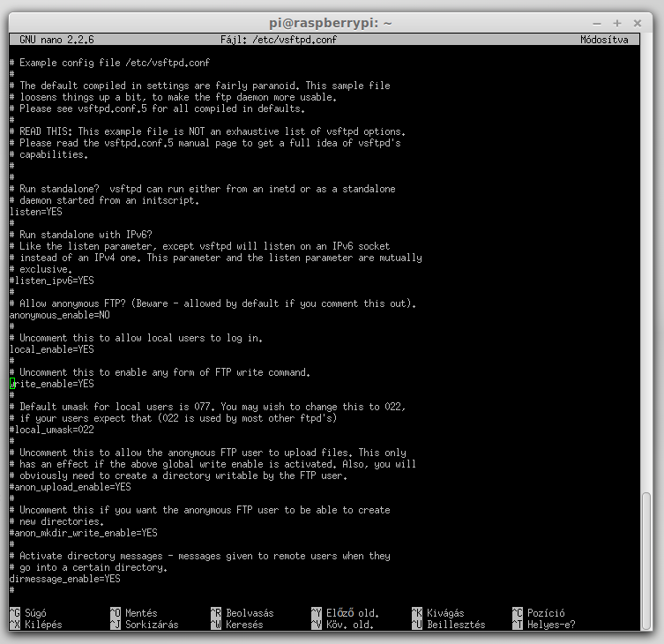Click the ^C Pozíció shortcut

pos(538,613)
